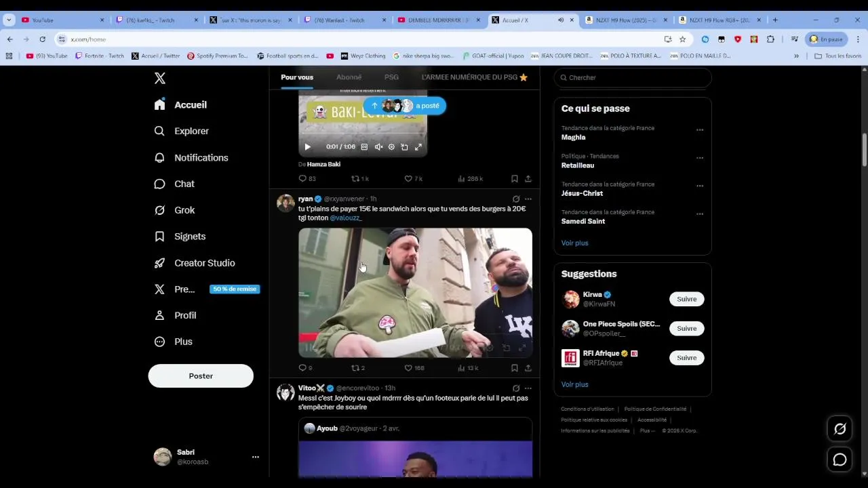Open more options on Vitoo's post

[528, 388]
